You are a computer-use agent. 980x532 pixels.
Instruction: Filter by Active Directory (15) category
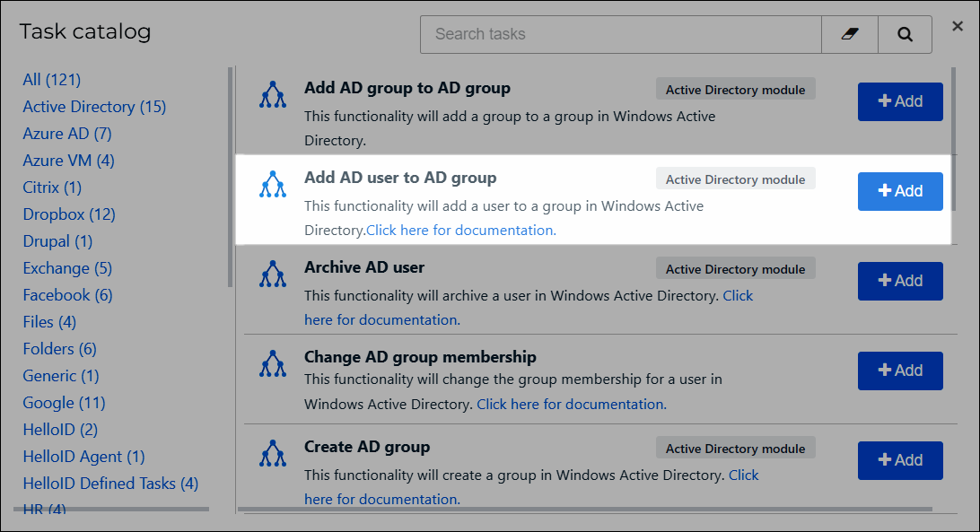point(94,107)
